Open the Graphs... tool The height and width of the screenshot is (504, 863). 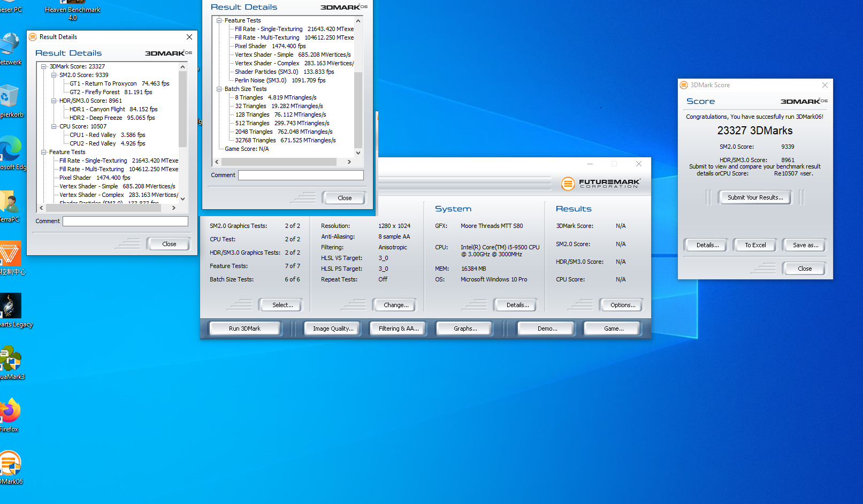(465, 329)
